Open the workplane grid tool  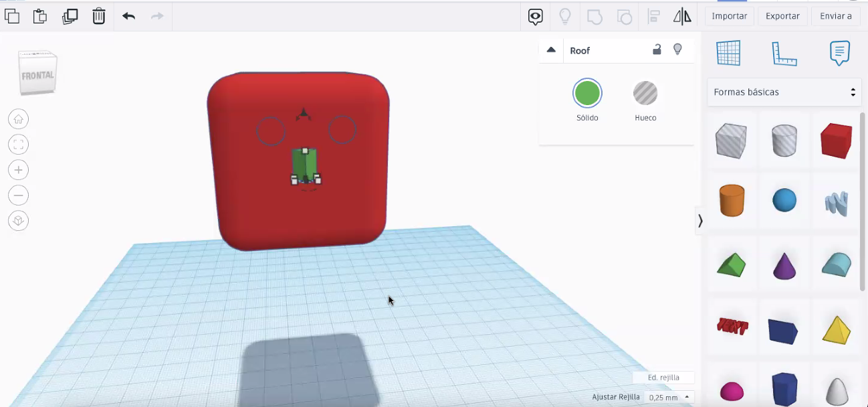tap(728, 53)
